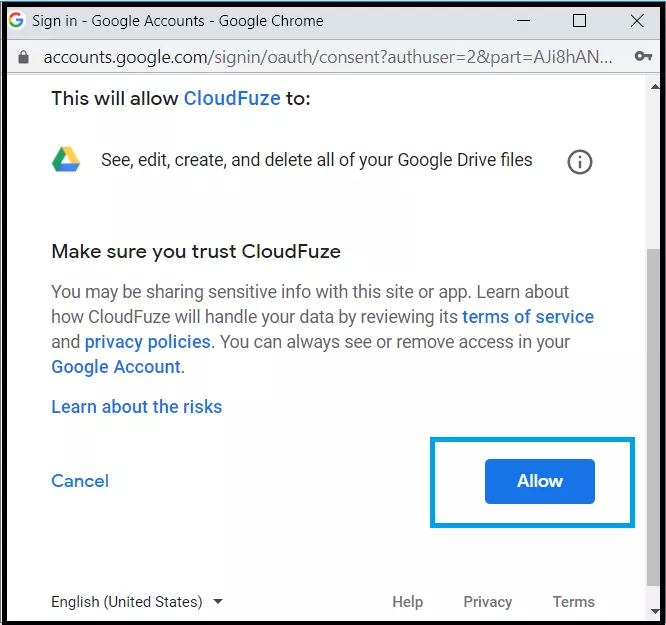Screen dimensions: 666x625
Task: Cancel the CloudFuze permission request
Action: pyautogui.click(x=80, y=481)
